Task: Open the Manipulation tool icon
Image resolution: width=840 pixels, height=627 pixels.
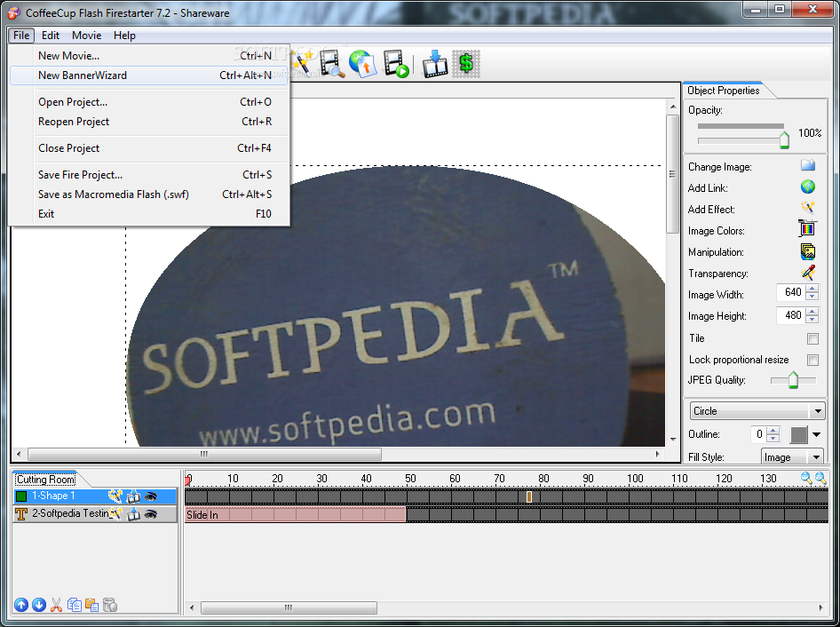Action: tap(808, 251)
